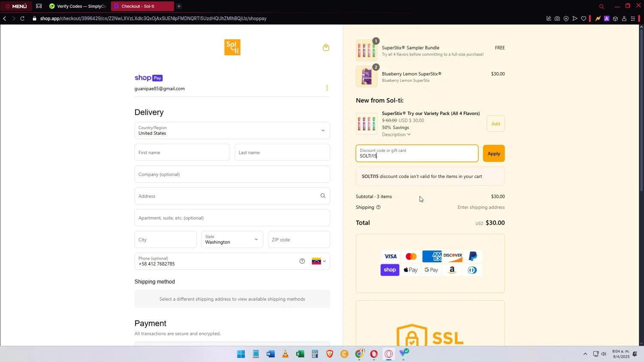Click the Shop Pay logo
The height and width of the screenshot is (362, 644).
[149, 78]
